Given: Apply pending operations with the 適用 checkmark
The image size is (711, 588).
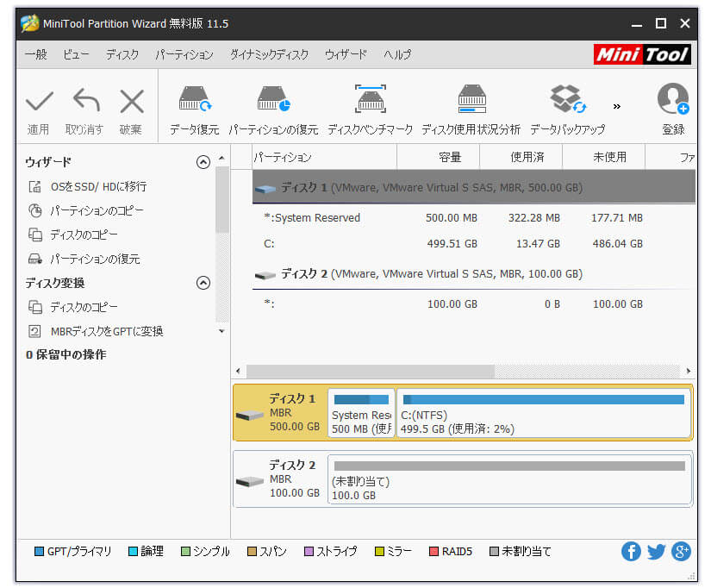Looking at the screenshot, I should 39,106.
